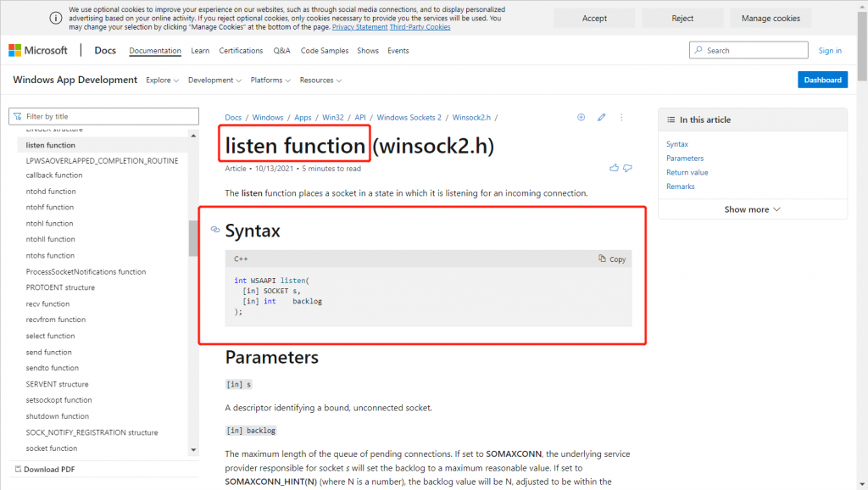Open ProcessSocketNotifications function entry
The width and height of the screenshot is (868, 490).
(x=86, y=271)
